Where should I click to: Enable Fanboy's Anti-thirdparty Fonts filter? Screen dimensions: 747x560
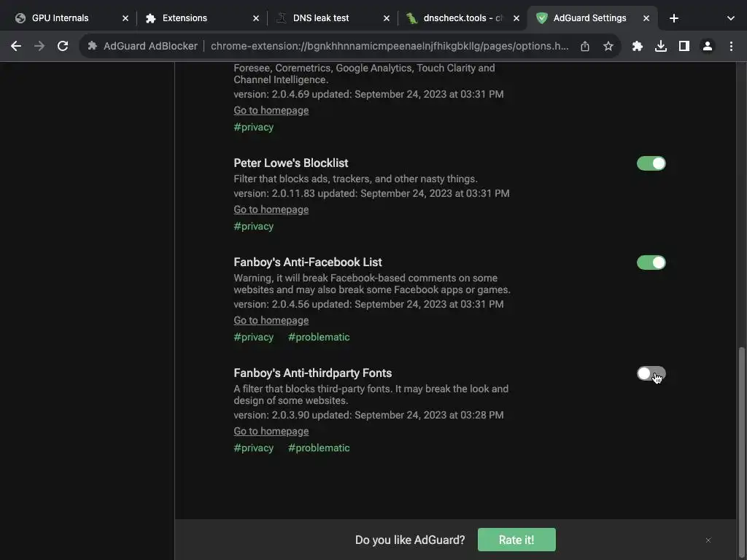651,373
